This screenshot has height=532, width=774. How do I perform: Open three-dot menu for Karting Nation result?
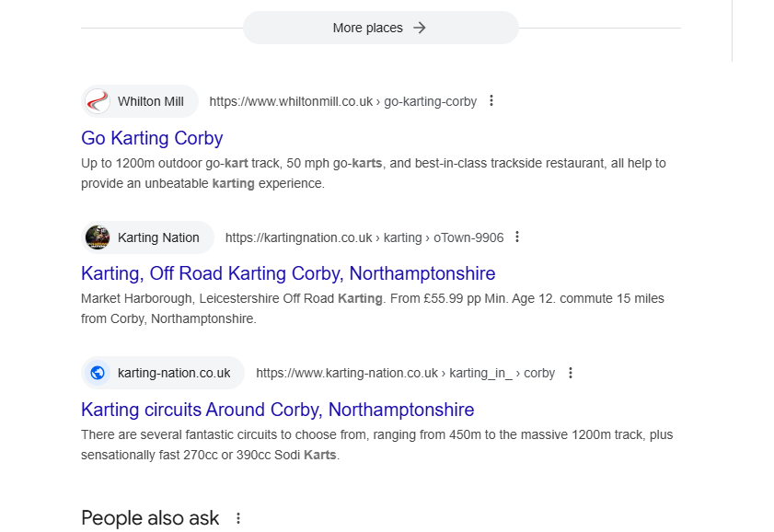click(x=517, y=237)
